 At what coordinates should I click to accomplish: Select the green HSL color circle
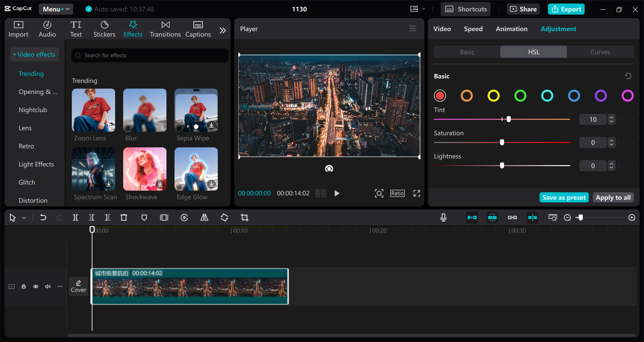pyautogui.click(x=520, y=96)
